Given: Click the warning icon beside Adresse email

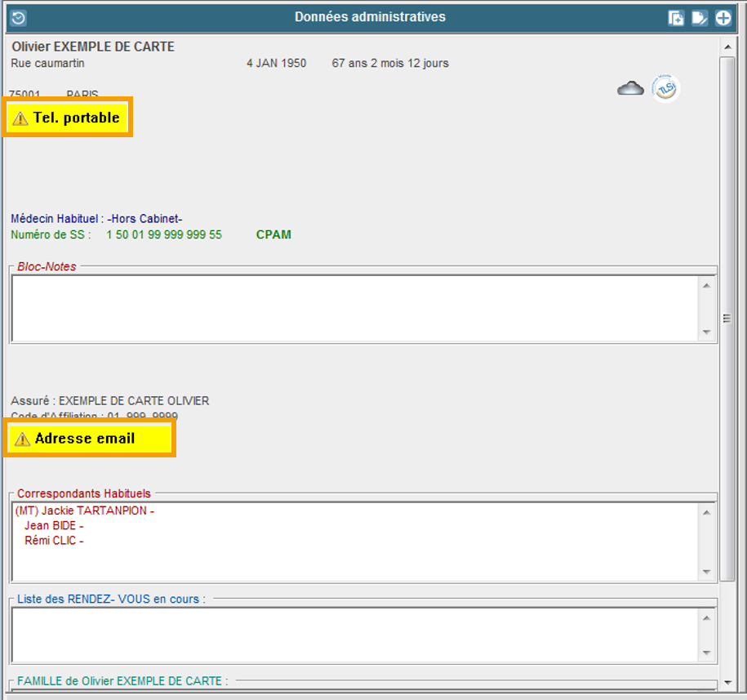Looking at the screenshot, I should 22,439.
